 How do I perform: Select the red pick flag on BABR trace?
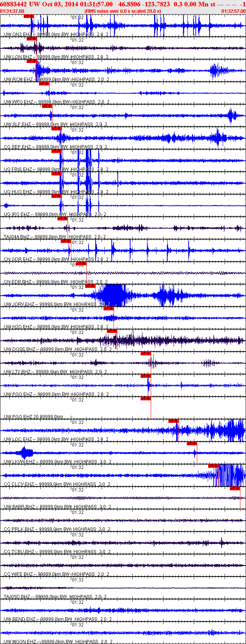click(x=235, y=488)
